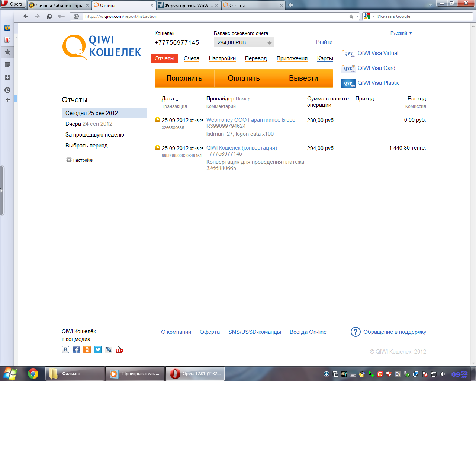Image resolution: width=476 pixels, height=463 pixels.
Task: Open the Настройки menu item in top navigation
Action: pos(222,58)
